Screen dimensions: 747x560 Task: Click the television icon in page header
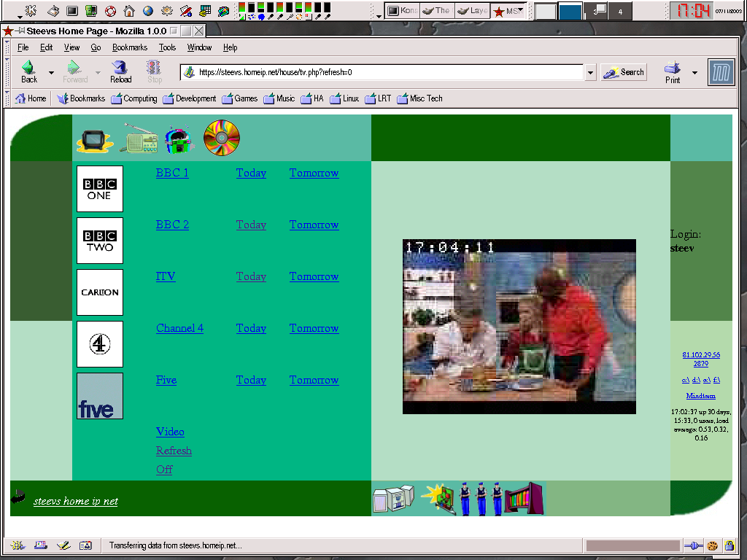95,139
